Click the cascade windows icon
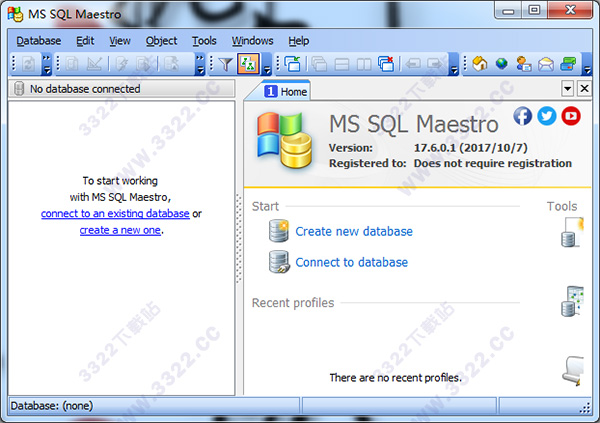Image resolution: width=600 pixels, height=423 pixels. point(319,64)
